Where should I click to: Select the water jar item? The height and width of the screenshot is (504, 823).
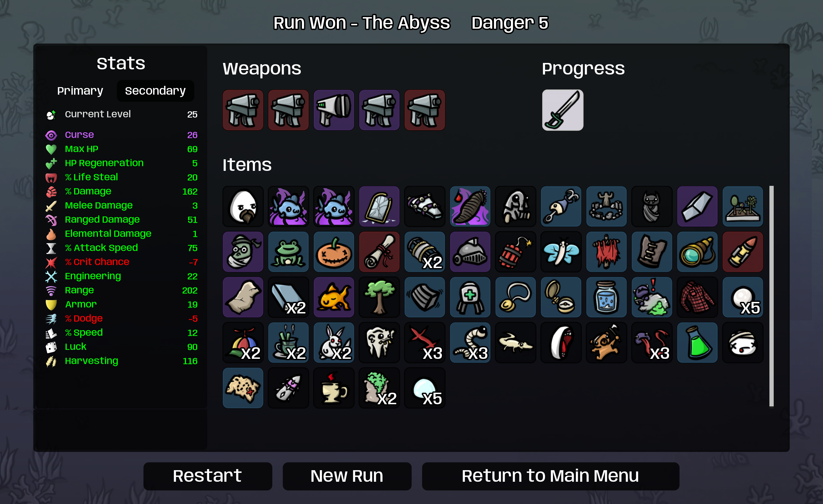point(606,297)
